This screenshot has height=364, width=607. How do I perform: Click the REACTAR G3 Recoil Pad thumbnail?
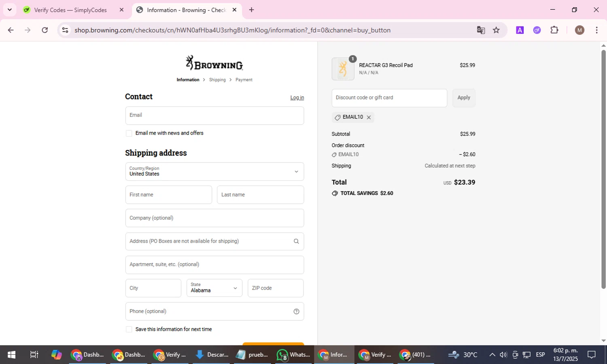click(343, 69)
